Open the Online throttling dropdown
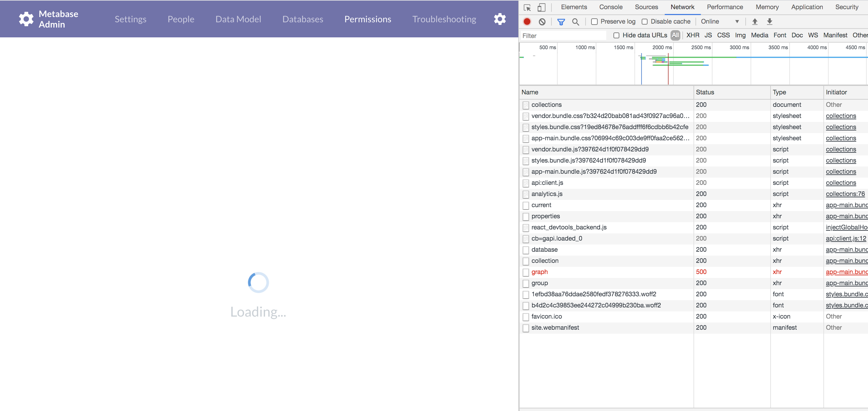This screenshot has width=868, height=411. (x=720, y=21)
